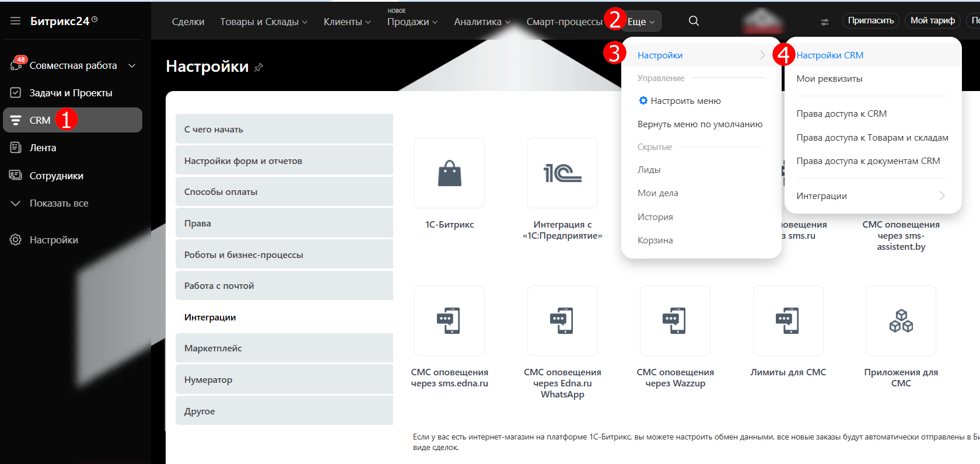Click the Совместная работа sidebar icon

point(16,65)
